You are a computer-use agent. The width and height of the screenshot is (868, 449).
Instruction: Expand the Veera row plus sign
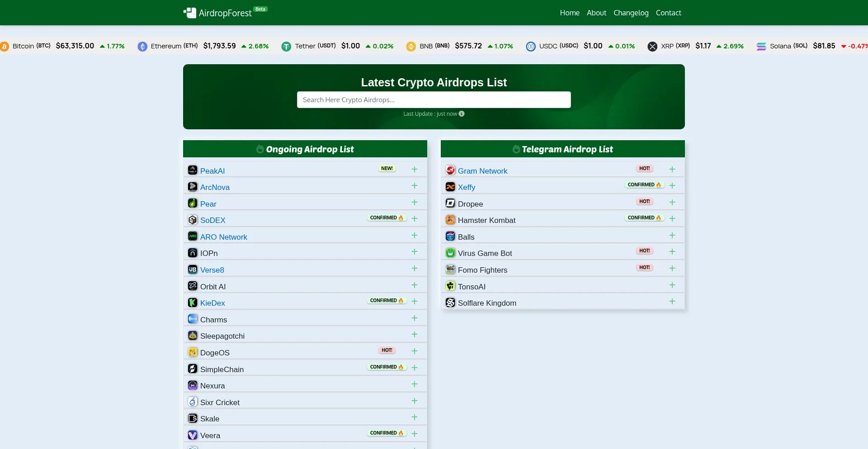415,434
